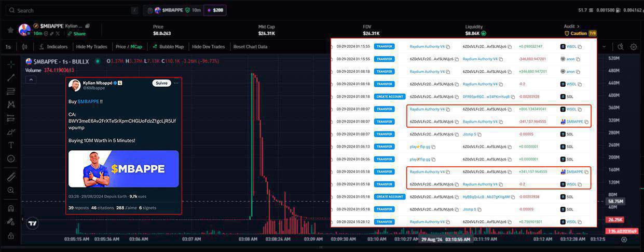Viewport: 644px width, 252px height.
Task: Open the Bubble Map view
Action: pos(168,47)
